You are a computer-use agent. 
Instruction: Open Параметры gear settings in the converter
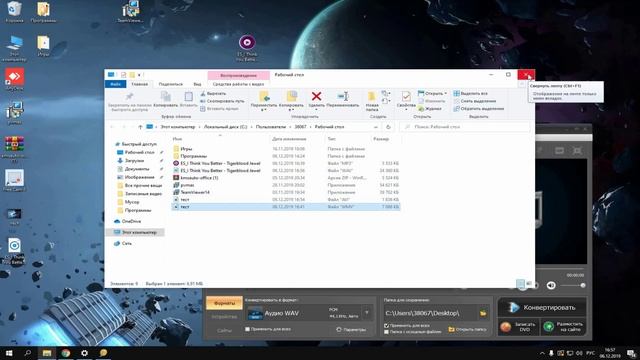coord(351,329)
